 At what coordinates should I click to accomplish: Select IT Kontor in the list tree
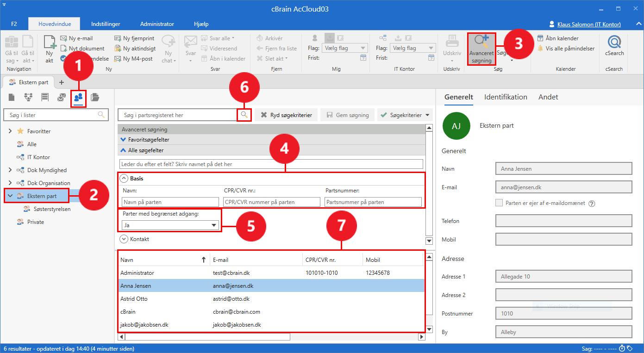point(38,157)
